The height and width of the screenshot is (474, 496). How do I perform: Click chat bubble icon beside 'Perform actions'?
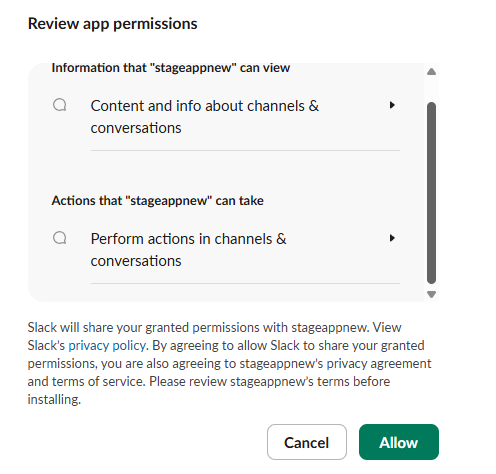[x=60, y=238]
